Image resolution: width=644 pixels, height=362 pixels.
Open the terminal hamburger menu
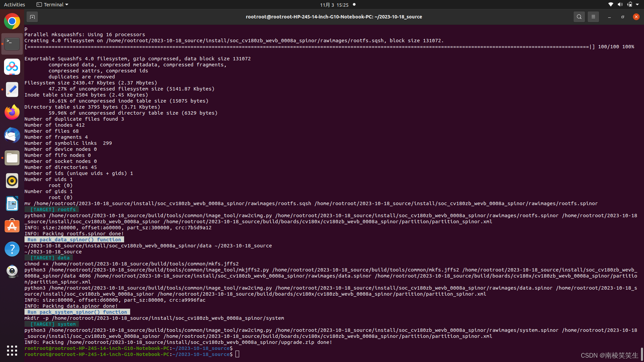point(593,17)
